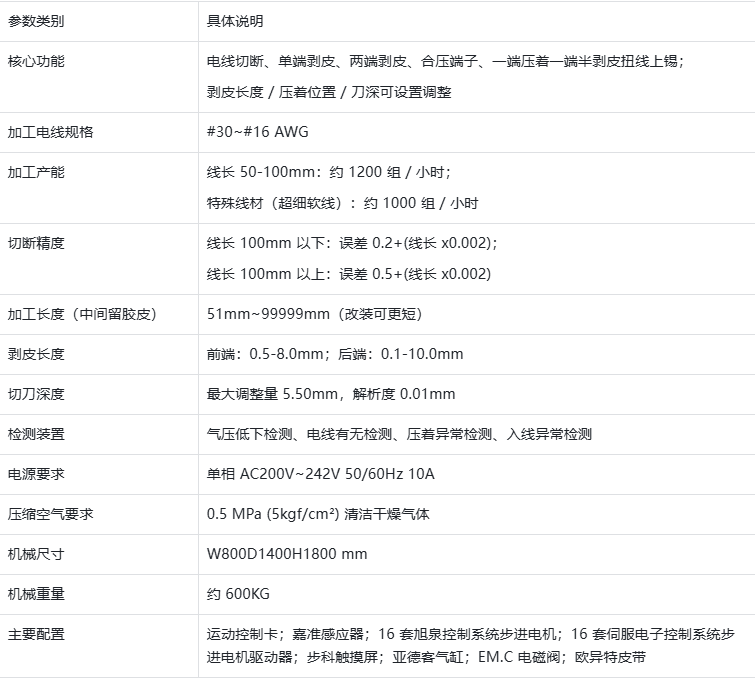Image resolution: width=755 pixels, height=678 pixels.
Task: Click the 加工产能 row label
Action: pyautogui.click(x=36, y=172)
